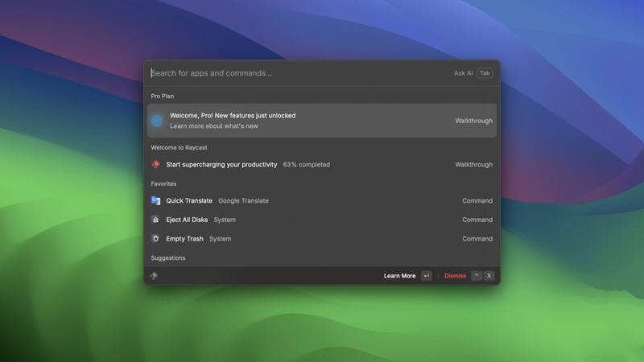Click the Favorites section header
Screen dimensions: 644x362
163,184
